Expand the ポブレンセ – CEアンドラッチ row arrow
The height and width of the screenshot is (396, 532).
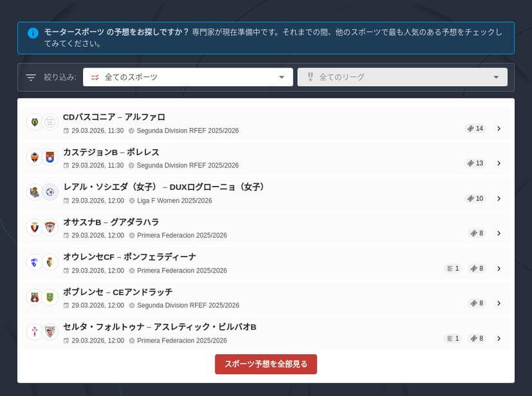pyautogui.click(x=499, y=303)
